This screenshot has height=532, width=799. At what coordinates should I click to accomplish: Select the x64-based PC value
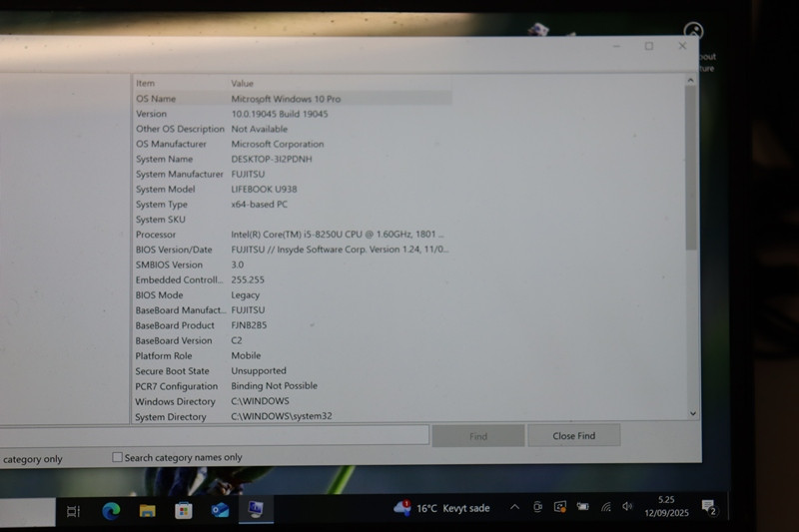(259, 205)
